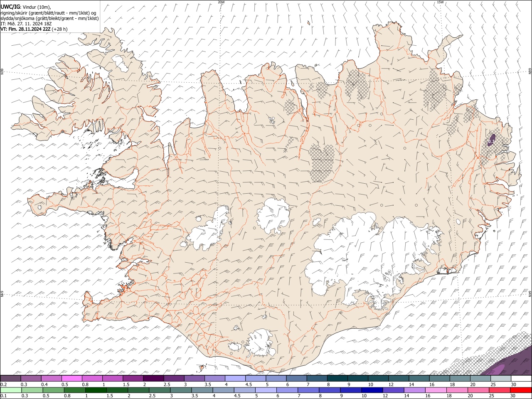Screen dimensions: 532x399
Task: Pick the lower scale swatch labeled 0.3
Action: click(32, 390)
